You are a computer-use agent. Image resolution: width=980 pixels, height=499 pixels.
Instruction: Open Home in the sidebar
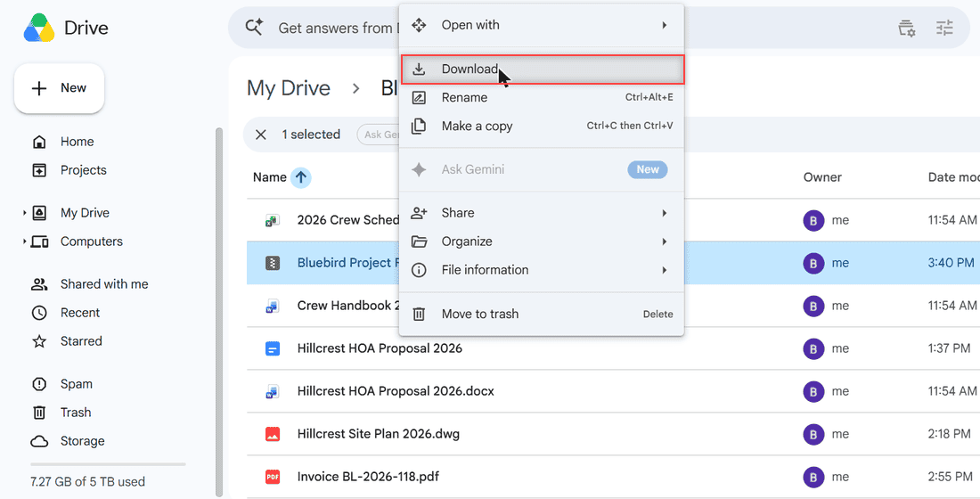pos(77,142)
